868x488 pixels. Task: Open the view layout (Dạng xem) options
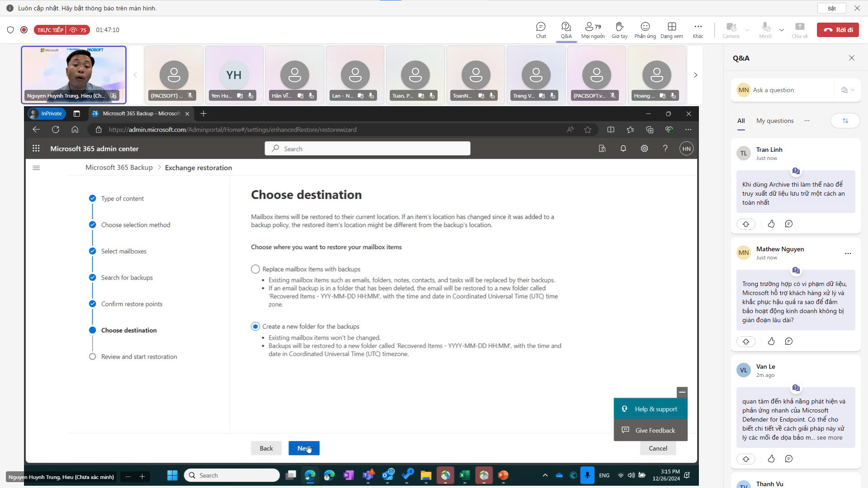click(672, 30)
